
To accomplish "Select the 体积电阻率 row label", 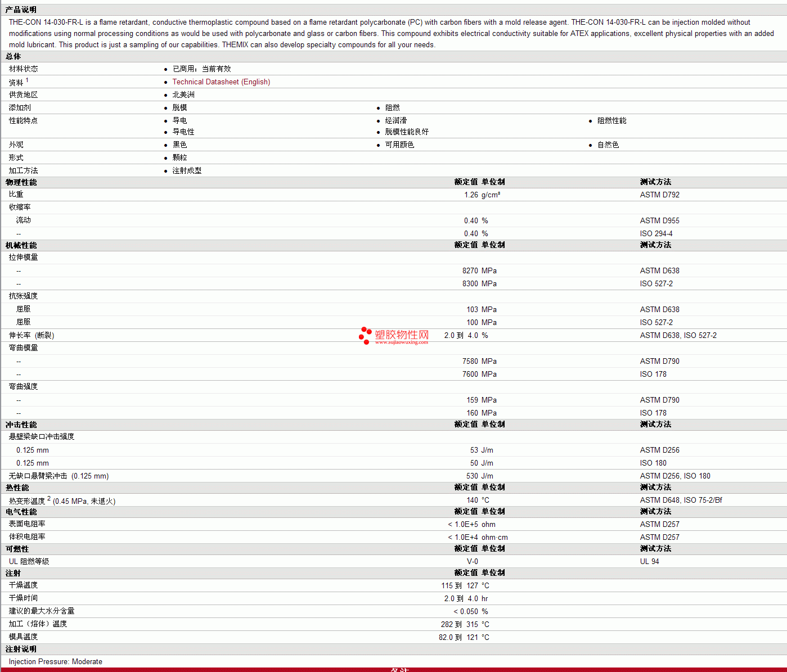I will (27, 537).
